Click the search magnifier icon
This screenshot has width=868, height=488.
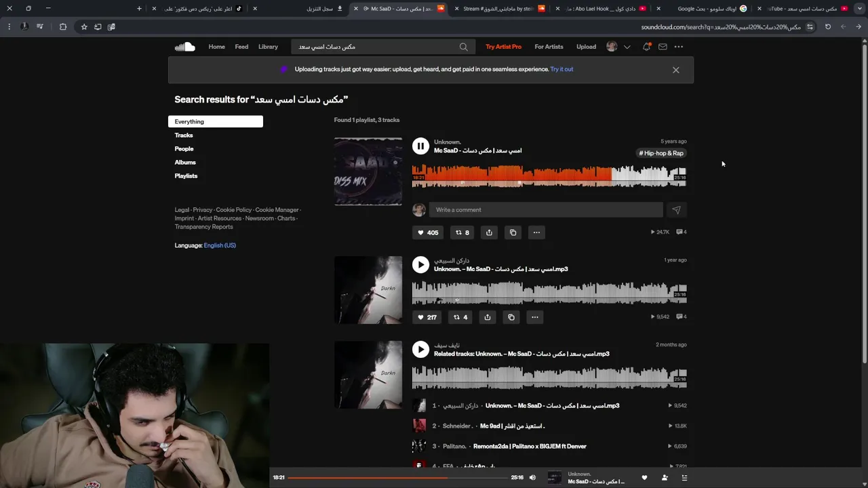[463, 47]
